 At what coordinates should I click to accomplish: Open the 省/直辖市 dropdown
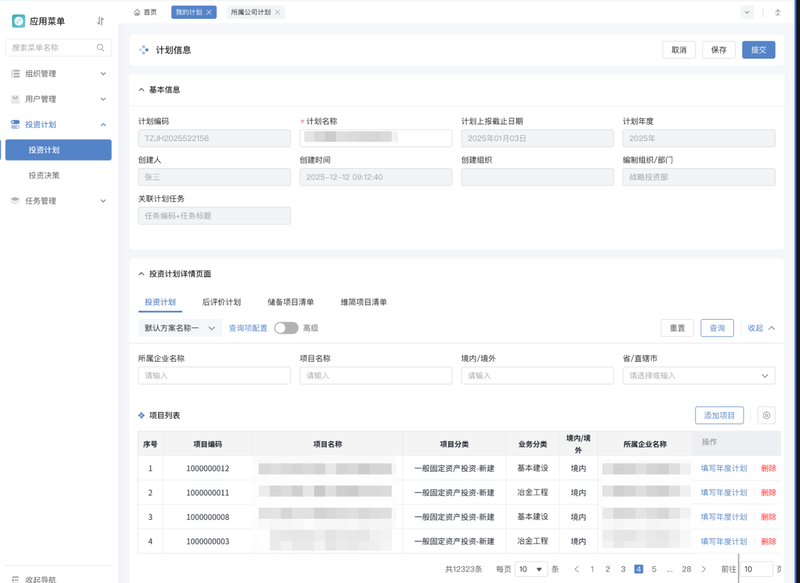point(699,375)
